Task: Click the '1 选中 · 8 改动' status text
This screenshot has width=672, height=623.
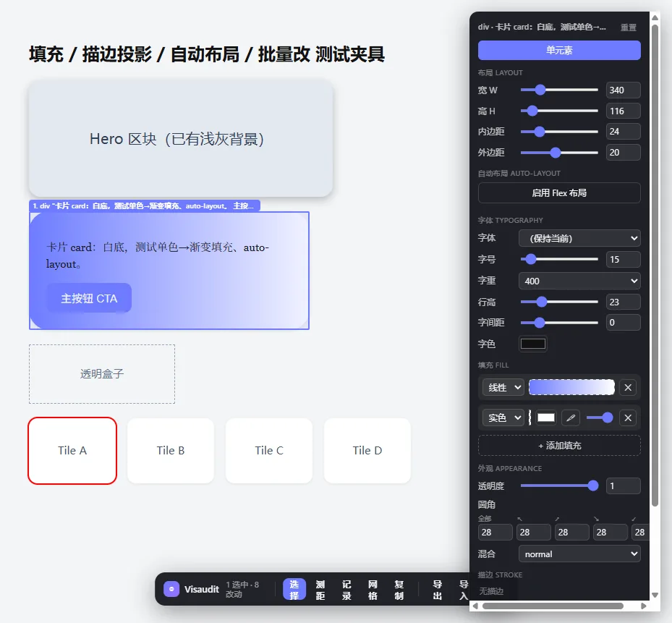Action: click(x=242, y=590)
